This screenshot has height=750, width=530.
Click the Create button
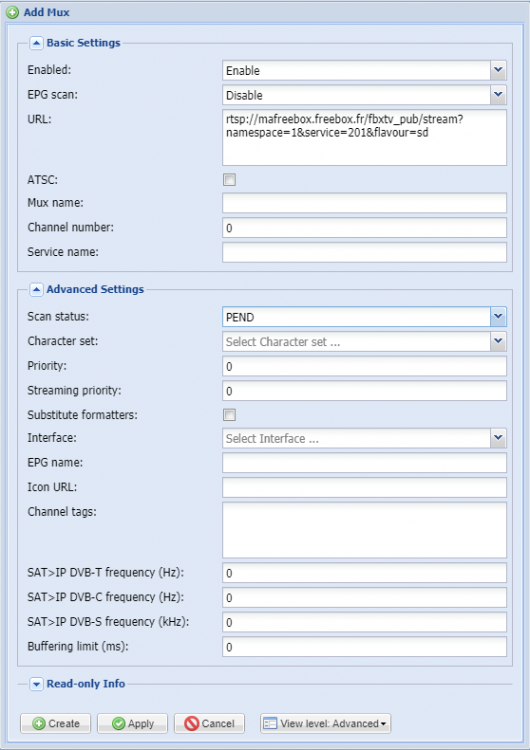click(55, 723)
